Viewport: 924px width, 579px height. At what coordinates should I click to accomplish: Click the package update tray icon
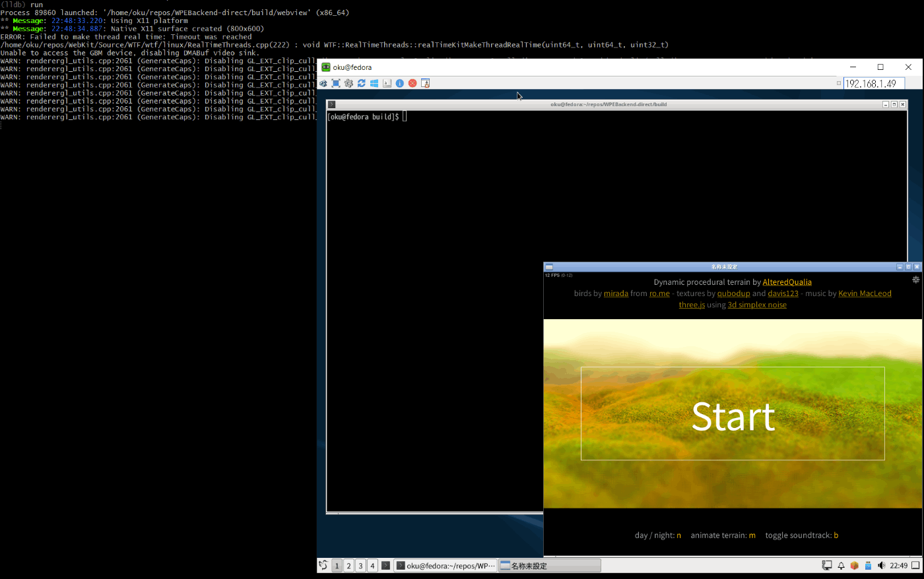click(x=854, y=565)
